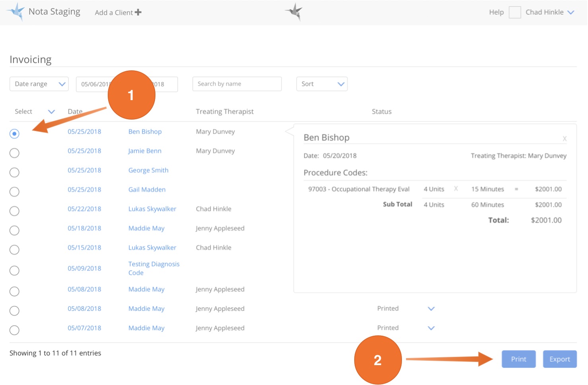Click the Treating Therapist column header
588x385 pixels.
pyautogui.click(x=225, y=112)
